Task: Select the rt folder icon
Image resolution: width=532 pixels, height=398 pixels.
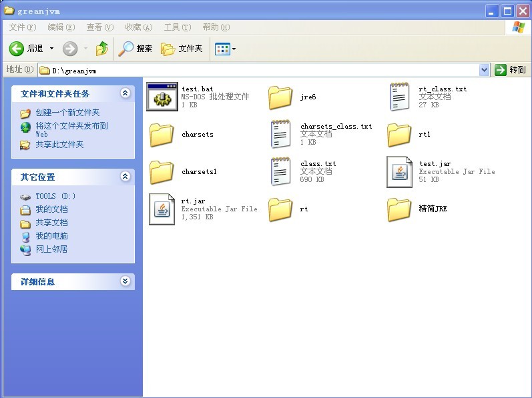Action: 280,210
